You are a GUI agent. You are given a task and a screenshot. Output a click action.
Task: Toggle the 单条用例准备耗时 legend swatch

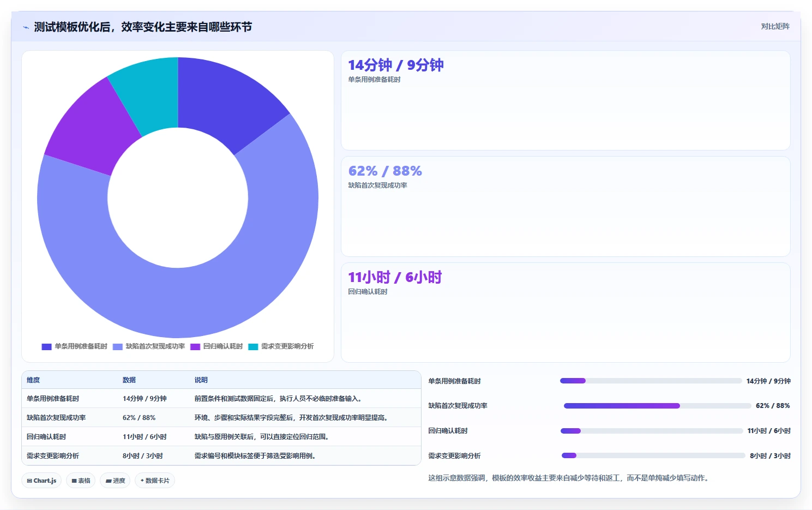click(x=46, y=346)
